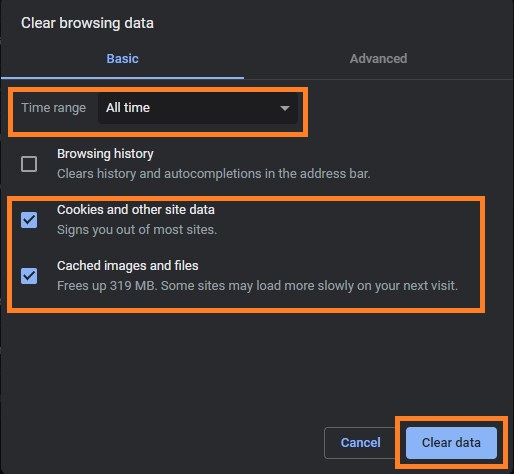The width and height of the screenshot is (514, 474).
Task: Switch to the Basic tab
Action: click(x=122, y=59)
